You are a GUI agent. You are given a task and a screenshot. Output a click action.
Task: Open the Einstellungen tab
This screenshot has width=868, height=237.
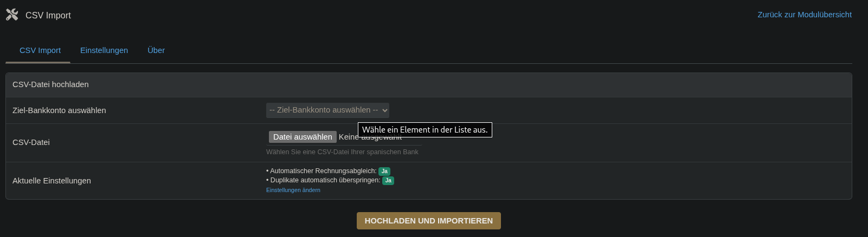104,50
